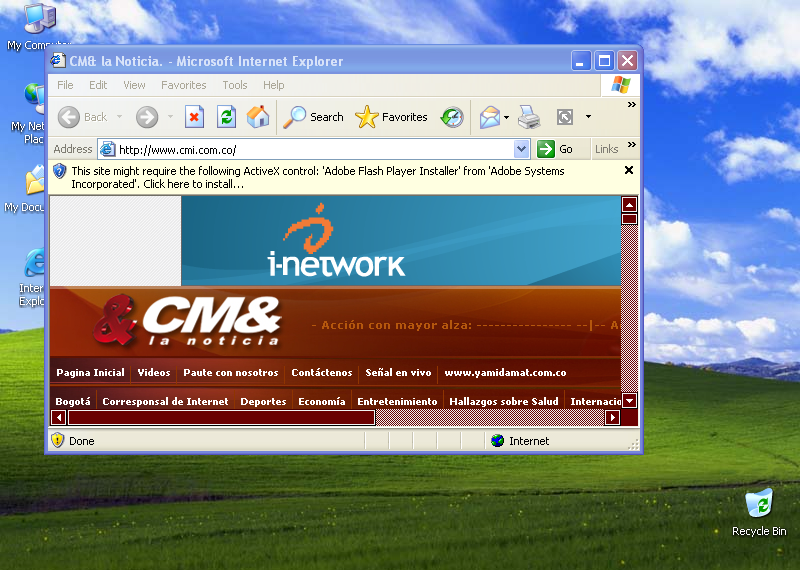The image size is (800, 570).
Task: Open the History clock icon
Action: coord(452,117)
